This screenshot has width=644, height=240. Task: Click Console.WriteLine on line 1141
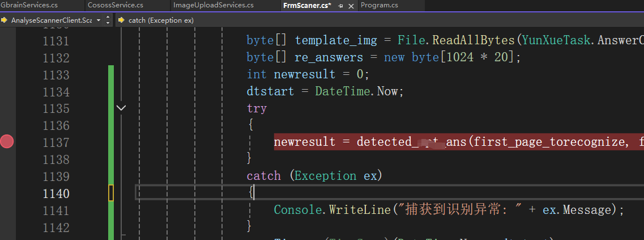pyautogui.click(x=332, y=210)
